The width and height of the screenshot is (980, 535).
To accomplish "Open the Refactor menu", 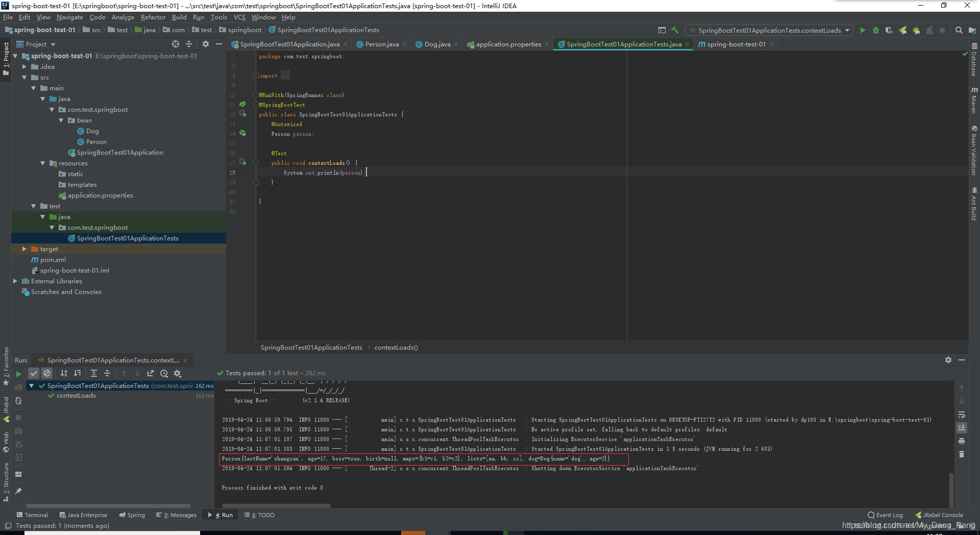I will [153, 17].
